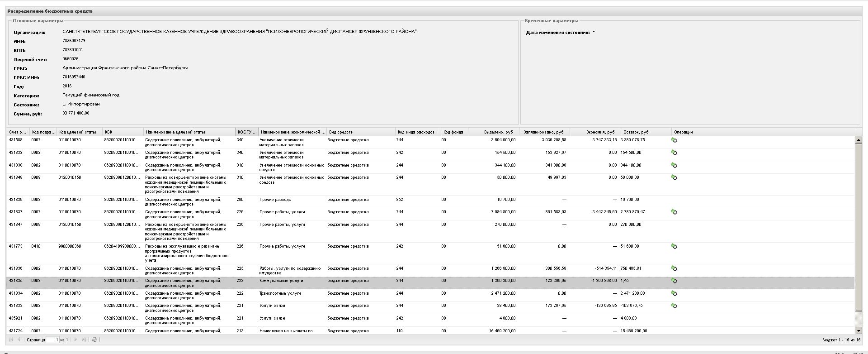
Task: Sort by 'Код фонда' column header
Action: (x=454, y=132)
